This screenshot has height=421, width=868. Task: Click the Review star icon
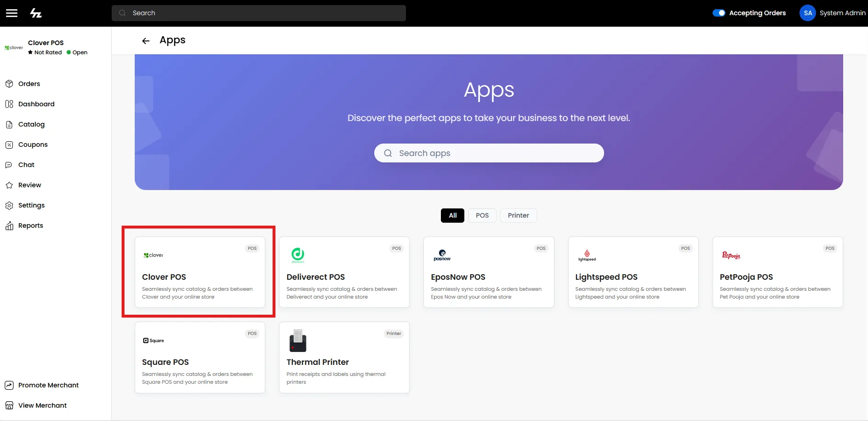click(x=9, y=185)
